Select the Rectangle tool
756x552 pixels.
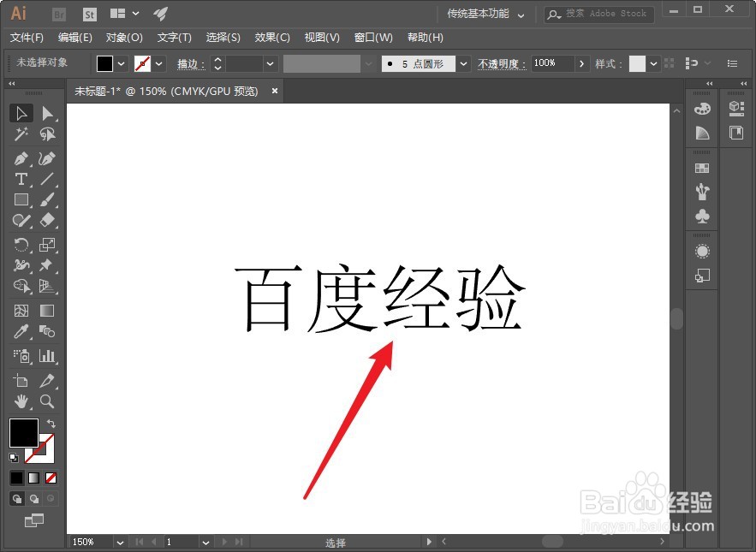click(x=21, y=199)
